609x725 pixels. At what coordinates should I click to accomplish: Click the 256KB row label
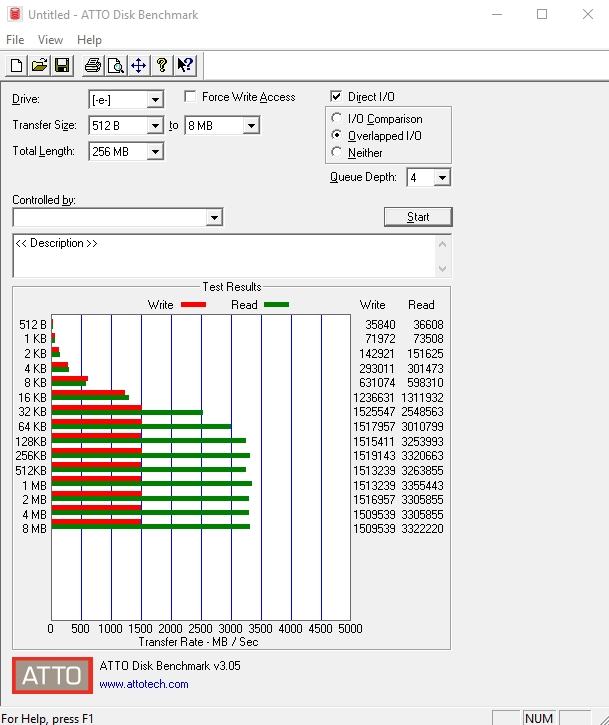click(x=31, y=455)
